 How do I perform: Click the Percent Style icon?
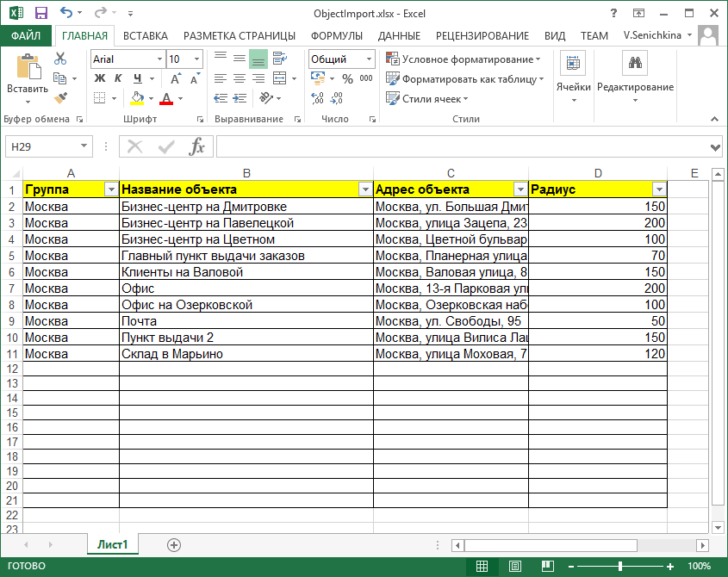click(x=347, y=79)
